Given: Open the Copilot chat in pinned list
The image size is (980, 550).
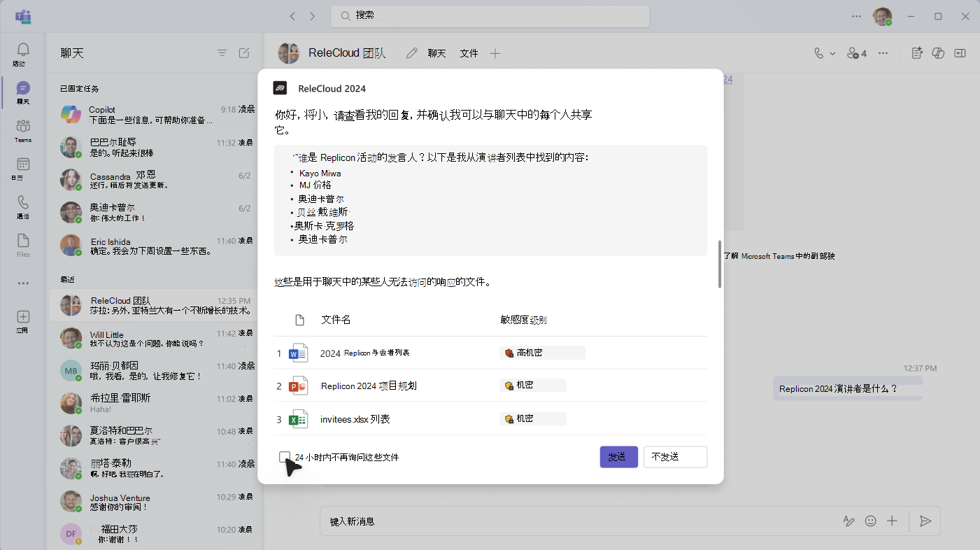Looking at the screenshot, I should pos(157,114).
